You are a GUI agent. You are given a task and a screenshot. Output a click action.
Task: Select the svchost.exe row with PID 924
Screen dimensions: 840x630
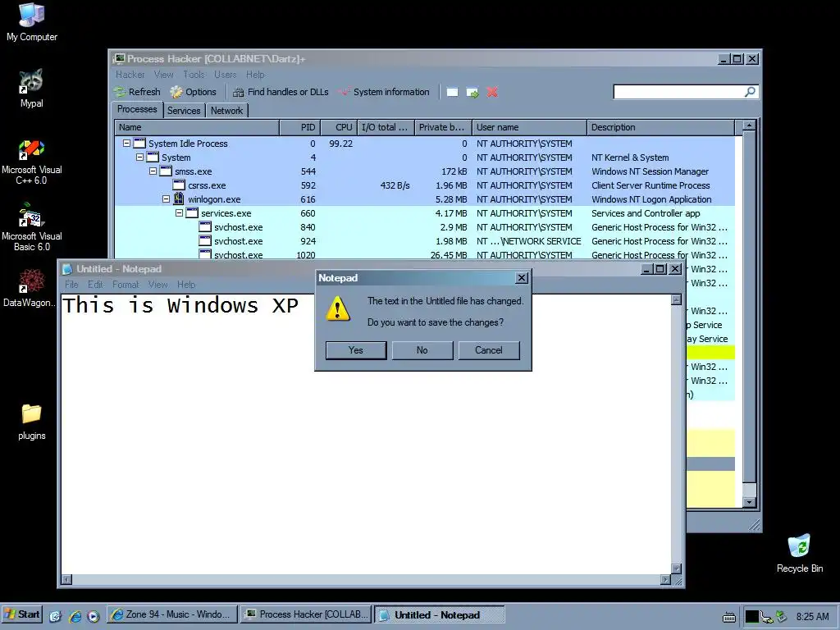click(425, 241)
